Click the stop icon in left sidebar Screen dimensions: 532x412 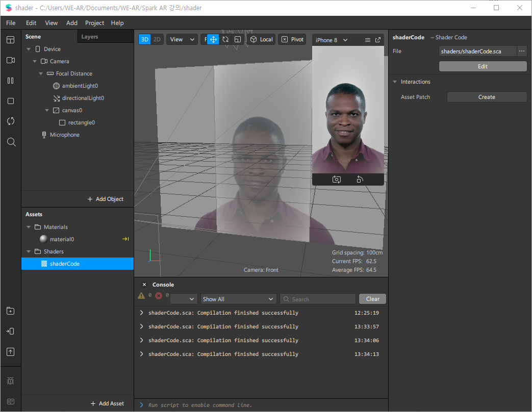click(x=11, y=101)
